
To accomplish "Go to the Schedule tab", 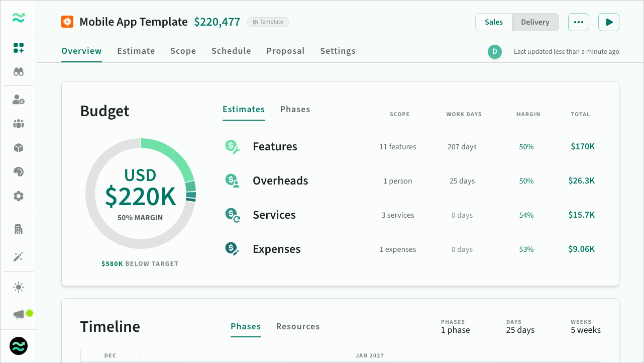I will click(231, 51).
